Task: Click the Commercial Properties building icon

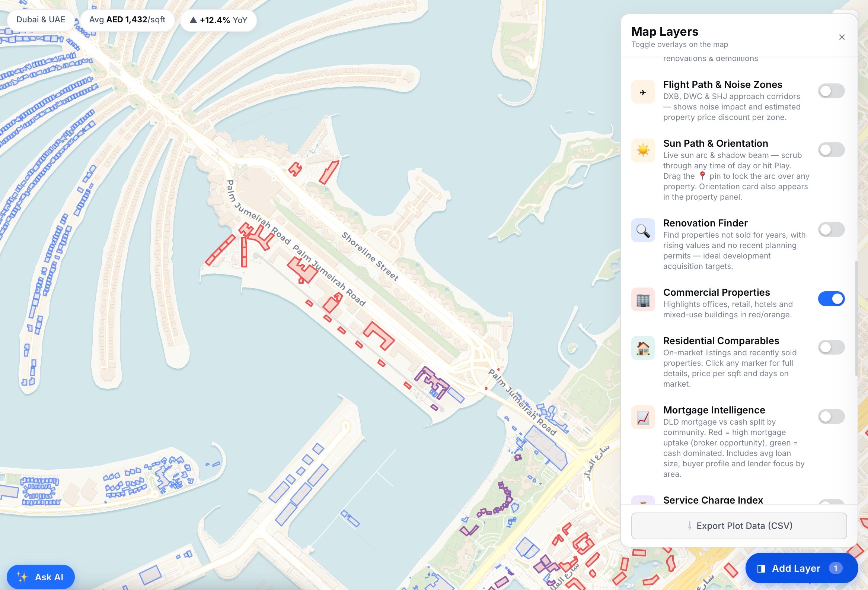Action: [643, 300]
